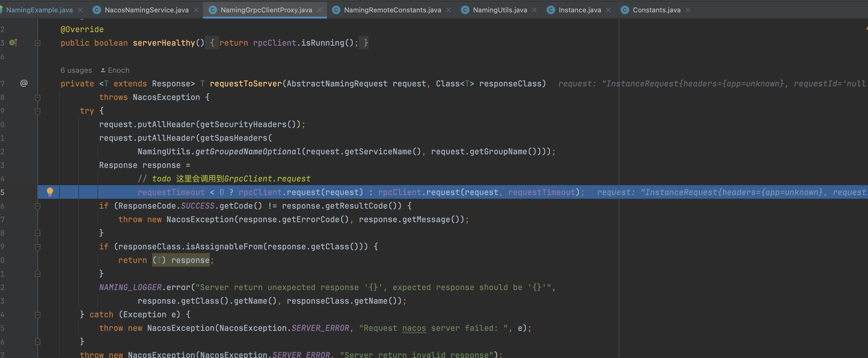Click fold end marker after throw NacosException line
Viewport: 868px width, 358px height.
[x=38, y=233]
